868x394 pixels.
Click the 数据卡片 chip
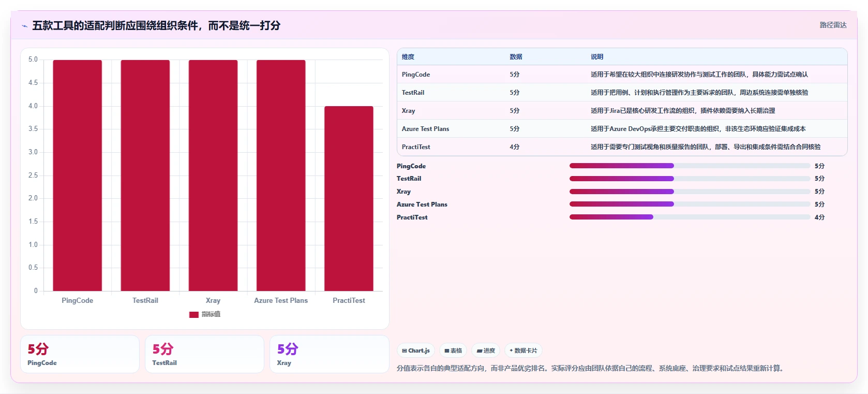[x=523, y=351]
